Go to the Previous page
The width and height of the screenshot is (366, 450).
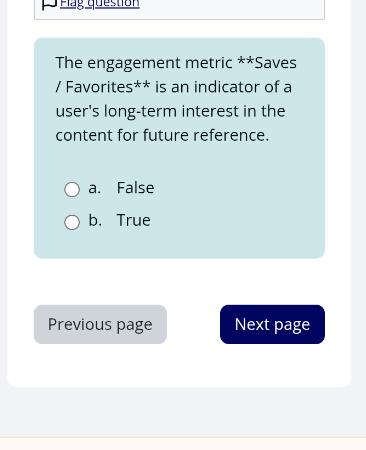point(100,324)
